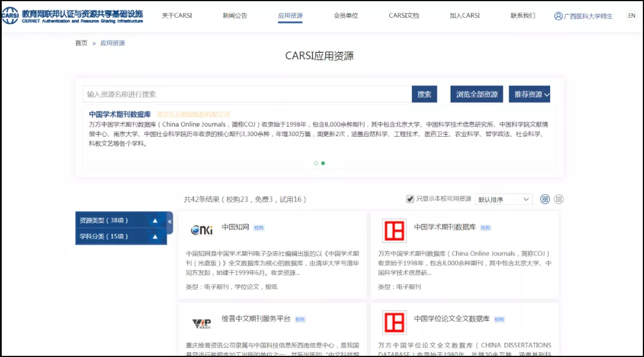
Task: Click 浏览全部资源 button
Action: [477, 94]
